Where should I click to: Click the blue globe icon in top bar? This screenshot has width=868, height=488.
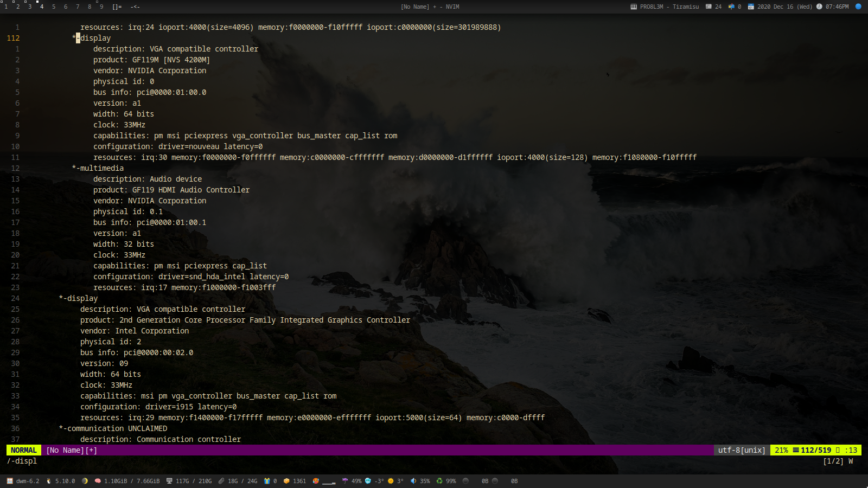858,7
